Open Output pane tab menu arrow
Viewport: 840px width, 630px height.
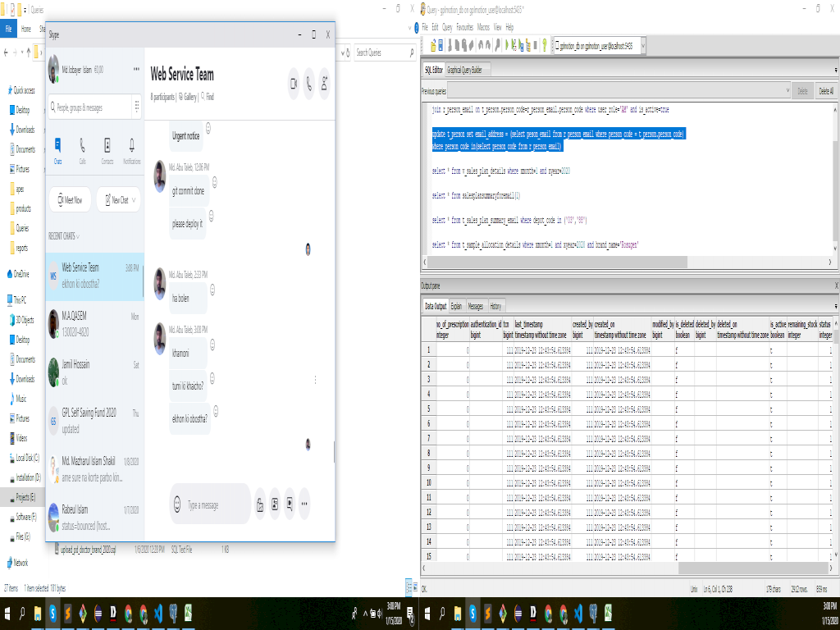(x=836, y=307)
